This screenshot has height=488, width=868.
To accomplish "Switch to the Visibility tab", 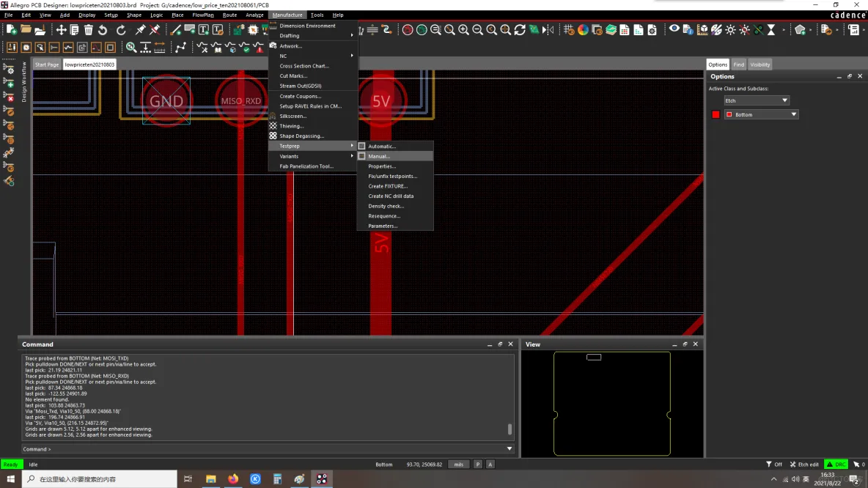I will [x=759, y=64].
